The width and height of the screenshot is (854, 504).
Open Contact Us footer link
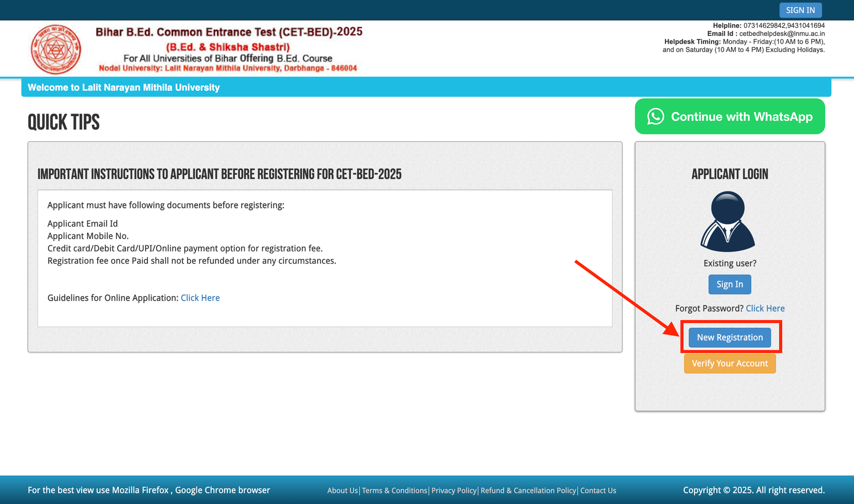598,491
